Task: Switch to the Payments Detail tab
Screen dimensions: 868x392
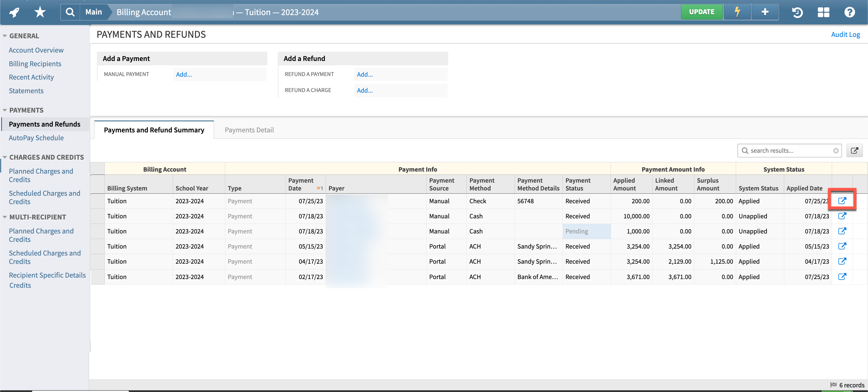Action: click(249, 130)
